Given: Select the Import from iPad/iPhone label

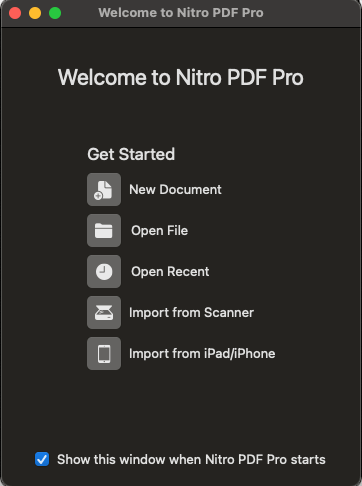Looking at the screenshot, I should [202, 353].
